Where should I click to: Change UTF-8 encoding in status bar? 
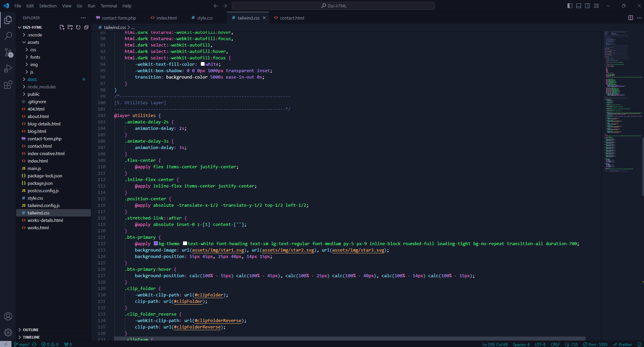[540, 344]
